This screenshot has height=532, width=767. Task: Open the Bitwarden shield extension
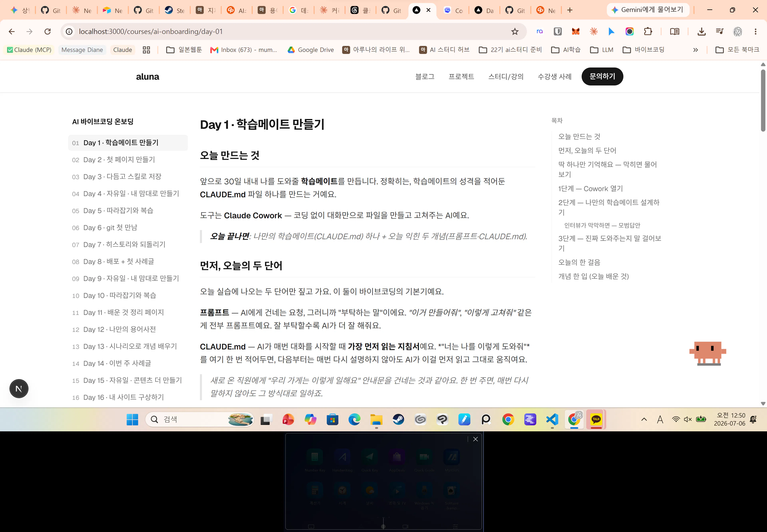pos(558,31)
